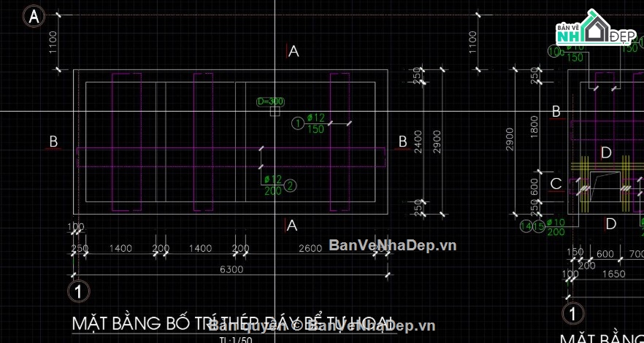Select section marker B beside the 2400 dimension
Screen dimensions: 644x343
point(402,142)
